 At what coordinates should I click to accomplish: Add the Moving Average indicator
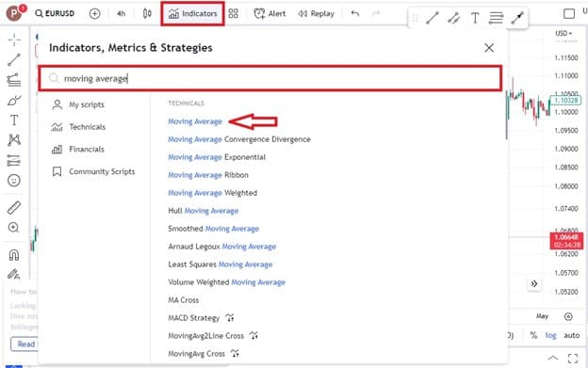195,121
